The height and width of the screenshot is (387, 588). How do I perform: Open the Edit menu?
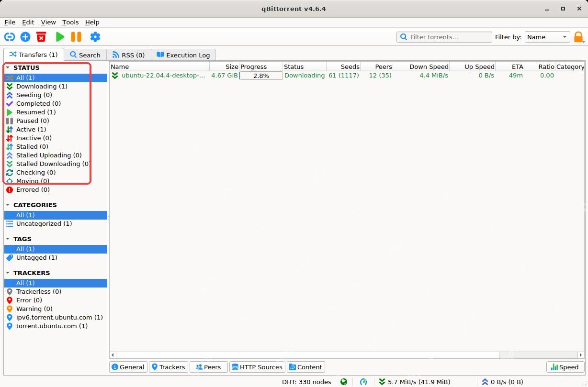tap(28, 22)
